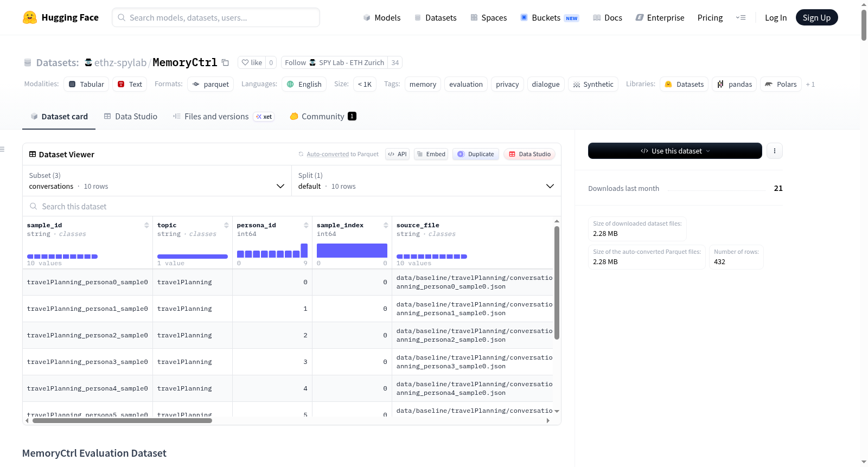This screenshot has height=467, width=868.
Task: Expand the Subset conversations dropdown
Action: [x=157, y=181]
